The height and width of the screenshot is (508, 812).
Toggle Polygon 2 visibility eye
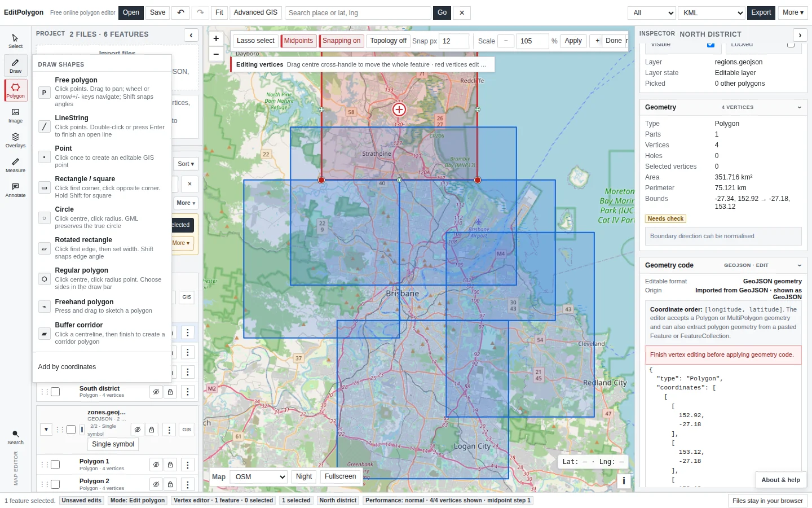coord(156,484)
